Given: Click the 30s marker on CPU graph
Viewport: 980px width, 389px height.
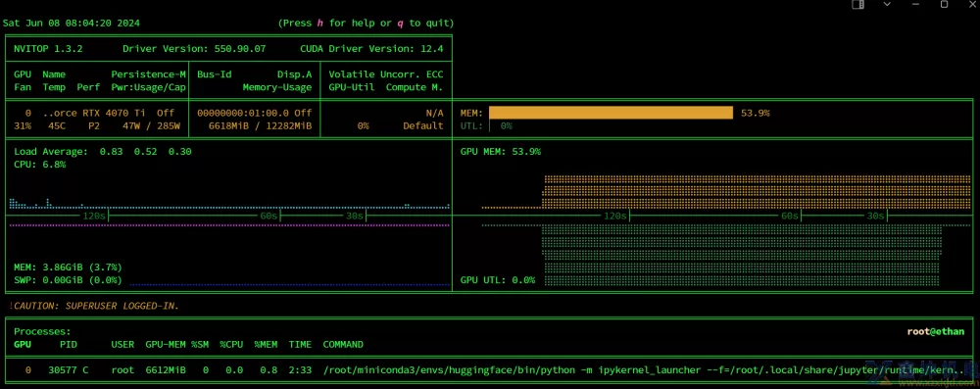Looking at the screenshot, I should pos(355,216).
